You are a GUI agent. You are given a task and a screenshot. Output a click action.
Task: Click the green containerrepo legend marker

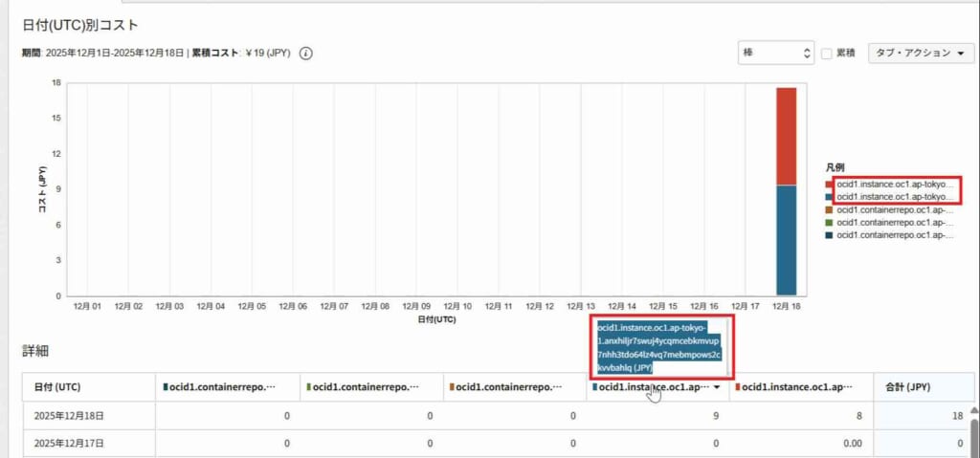[x=829, y=222]
